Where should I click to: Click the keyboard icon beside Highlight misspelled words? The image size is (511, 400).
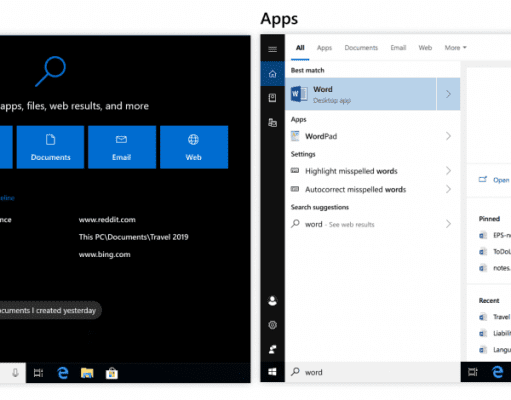point(295,171)
